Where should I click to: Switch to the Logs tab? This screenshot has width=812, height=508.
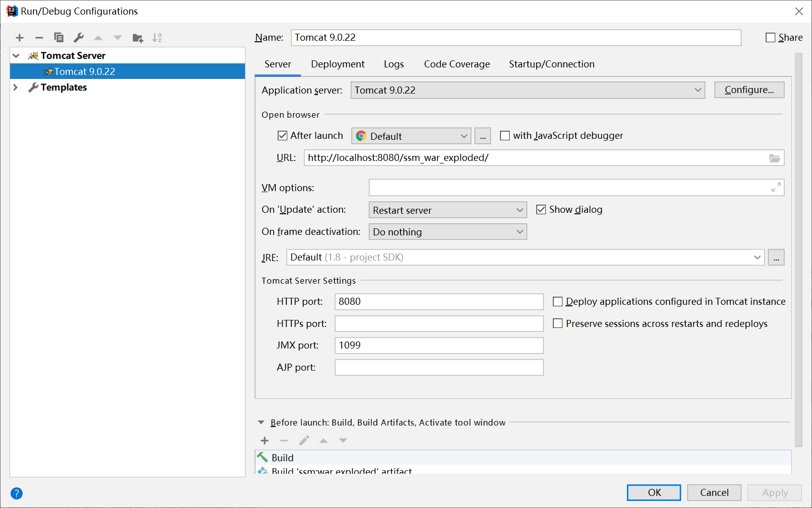tap(394, 64)
